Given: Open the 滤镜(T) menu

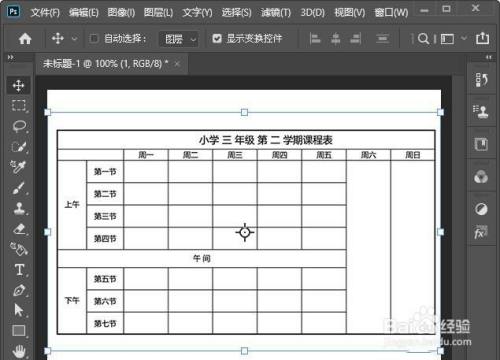Looking at the screenshot, I should pos(276,13).
